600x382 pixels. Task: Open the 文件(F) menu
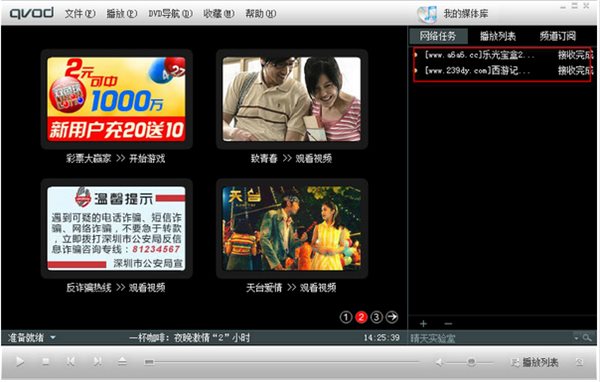click(x=80, y=14)
